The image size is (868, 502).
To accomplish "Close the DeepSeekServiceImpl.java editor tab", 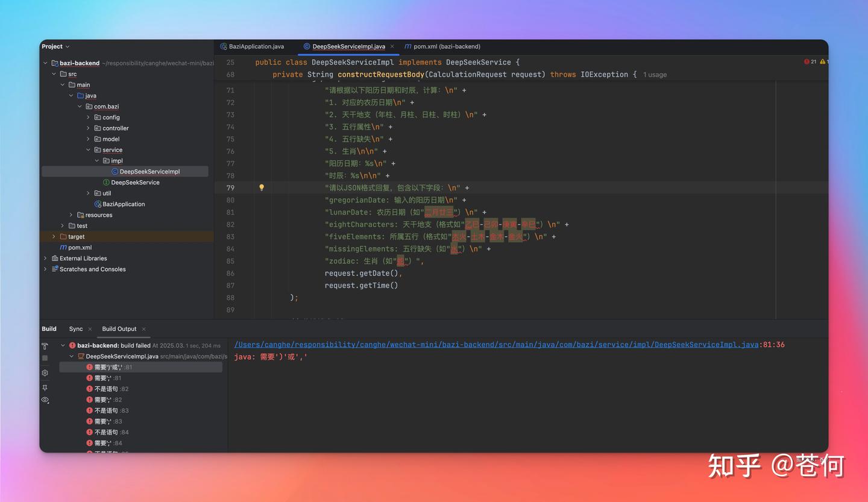I will point(392,46).
